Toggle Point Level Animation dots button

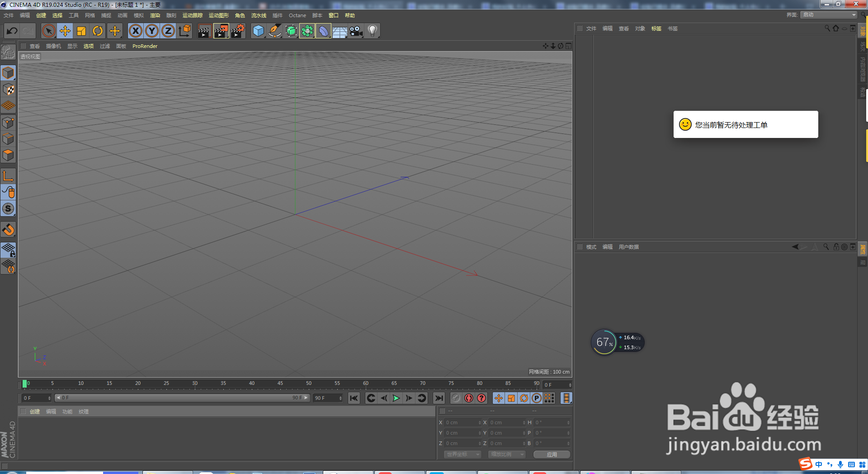click(549, 398)
